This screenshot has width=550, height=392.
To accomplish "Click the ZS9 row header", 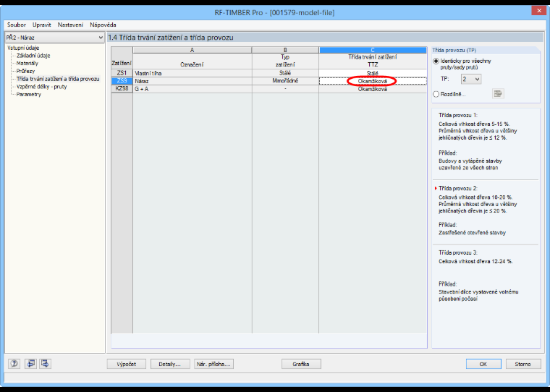I will click(x=122, y=81).
